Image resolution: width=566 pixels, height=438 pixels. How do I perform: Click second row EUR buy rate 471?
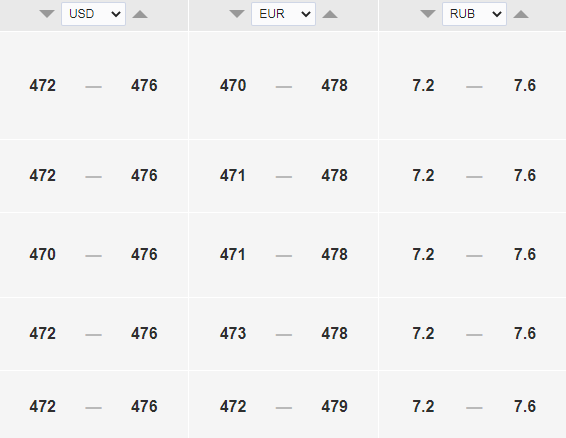[x=232, y=175]
